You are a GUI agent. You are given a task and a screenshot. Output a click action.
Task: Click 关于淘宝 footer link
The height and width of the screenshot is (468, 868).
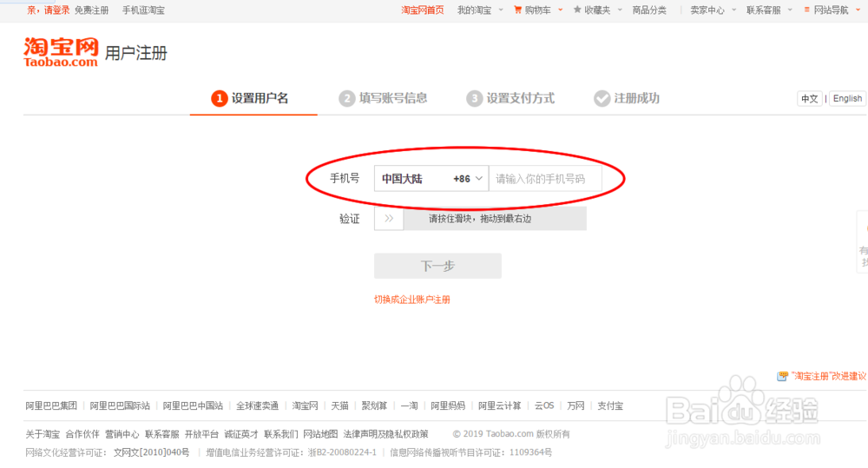[x=43, y=434]
